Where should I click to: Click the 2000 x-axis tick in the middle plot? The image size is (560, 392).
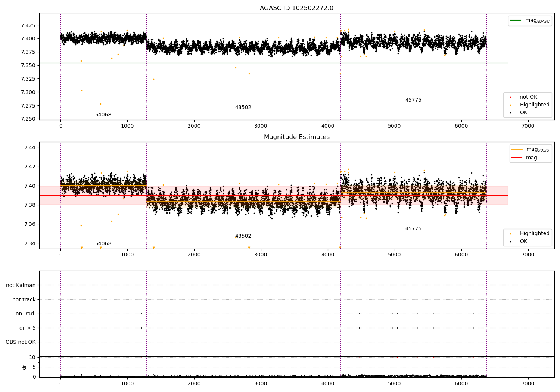(x=194, y=255)
